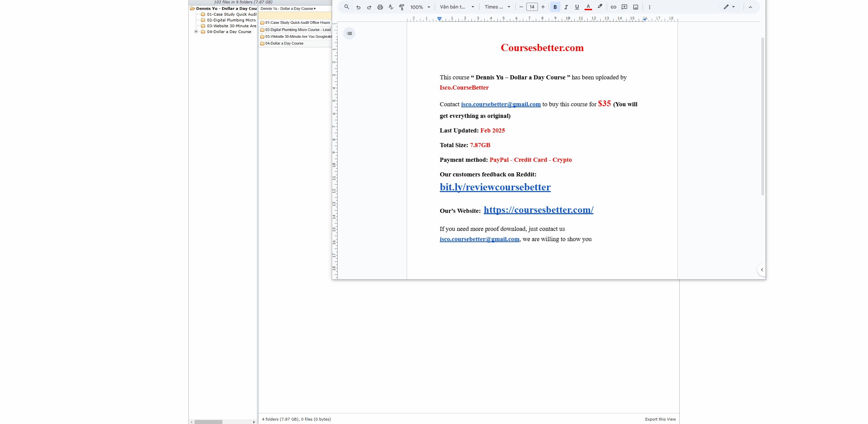Toggle italic formatting
This screenshot has width=868, height=424.
[566, 7]
